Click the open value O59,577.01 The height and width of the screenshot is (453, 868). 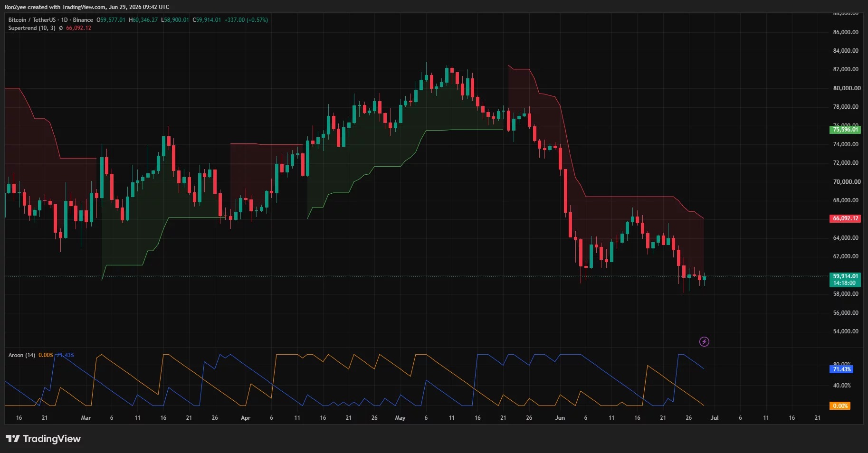[111, 20]
